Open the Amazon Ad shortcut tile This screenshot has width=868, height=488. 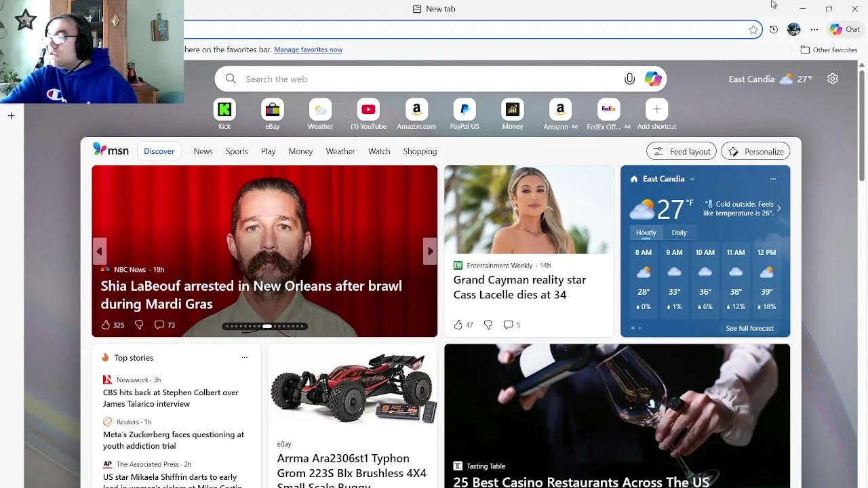click(x=560, y=114)
